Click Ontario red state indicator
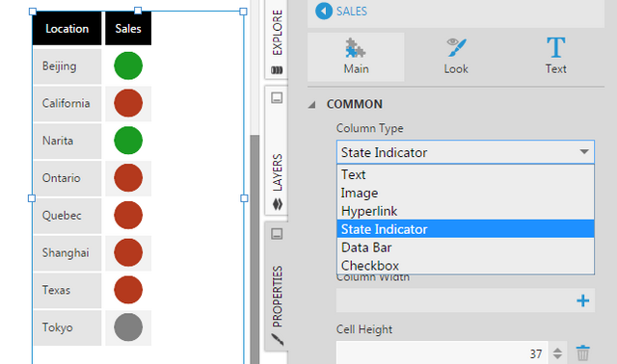Screen dimensions: 617x364 [128, 178]
